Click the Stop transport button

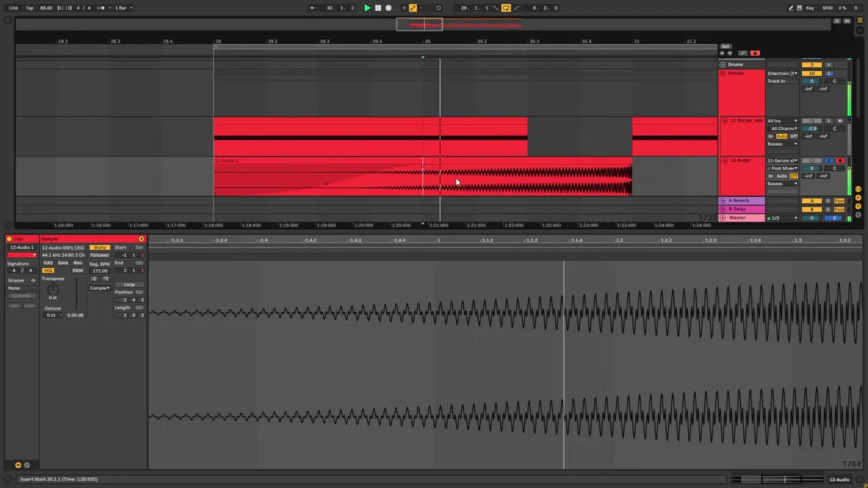378,8
